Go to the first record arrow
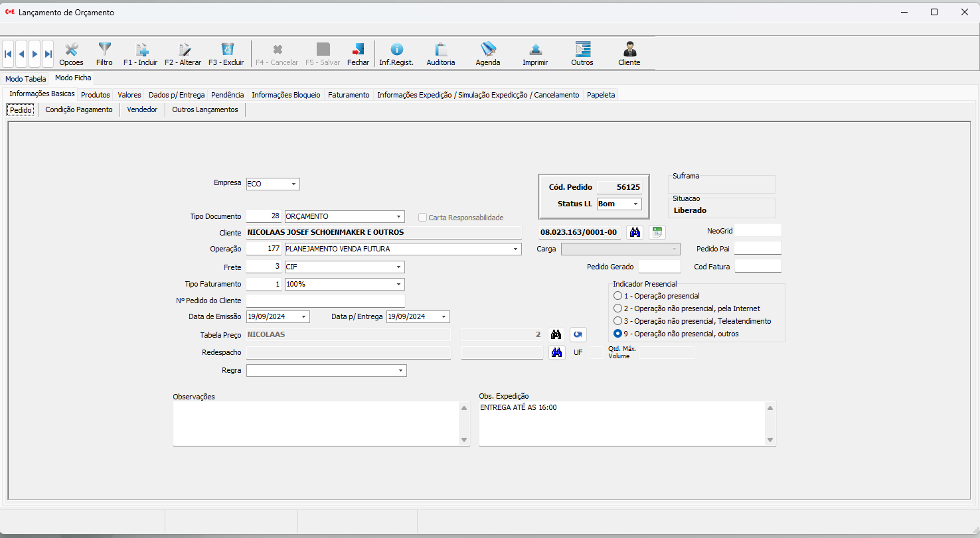The image size is (980, 538). [9, 54]
